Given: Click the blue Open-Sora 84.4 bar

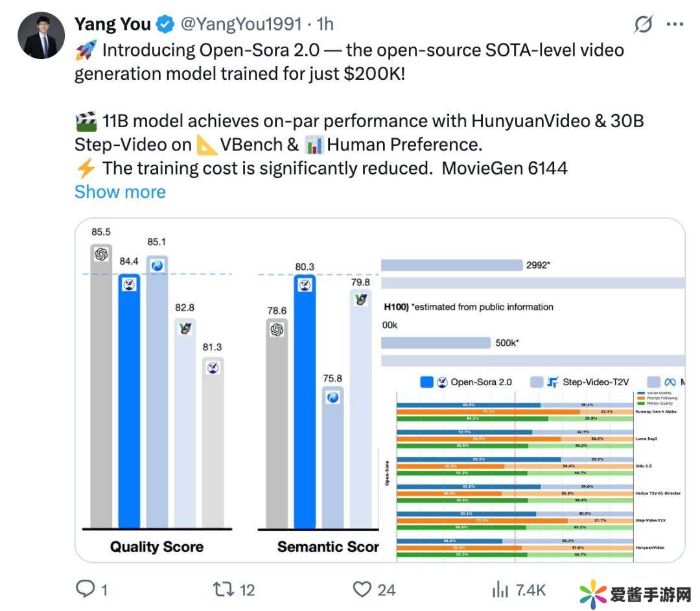Looking at the screenshot, I should (x=129, y=402).
